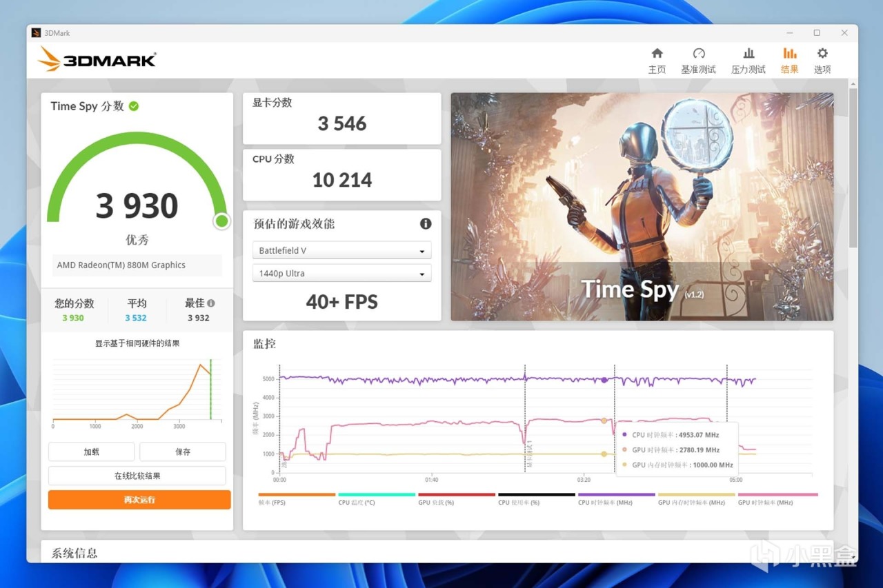The width and height of the screenshot is (883, 588).
Task: Toggle the GPU 负载 (%) legend series
Action: coord(457,499)
